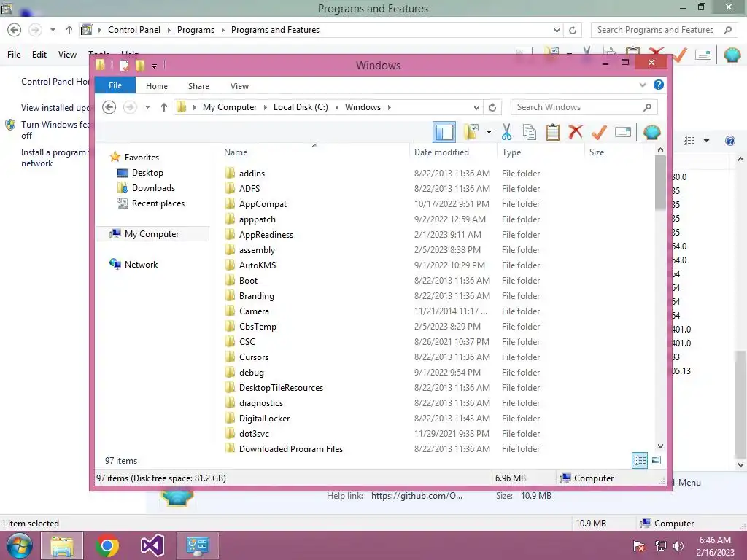Open view options dropdown in Programs and Features
The height and width of the screenshot is (560, 747).
(706, 141)
